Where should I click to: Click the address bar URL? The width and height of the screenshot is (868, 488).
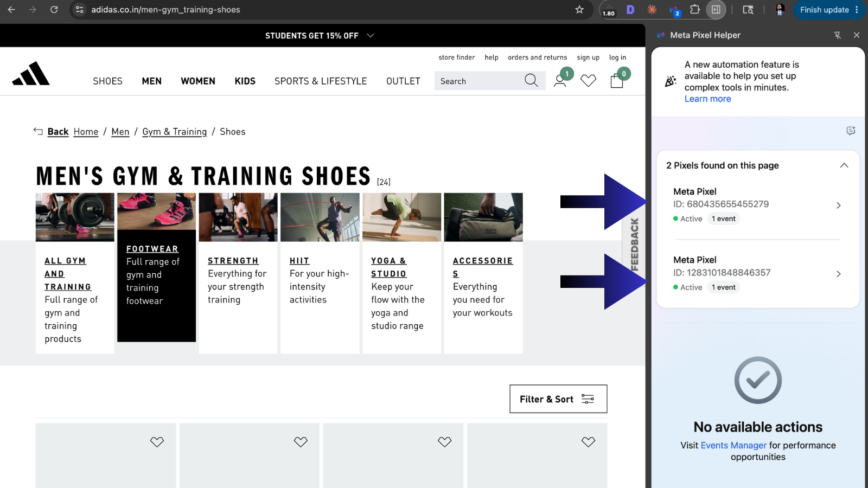coord(165,10)
